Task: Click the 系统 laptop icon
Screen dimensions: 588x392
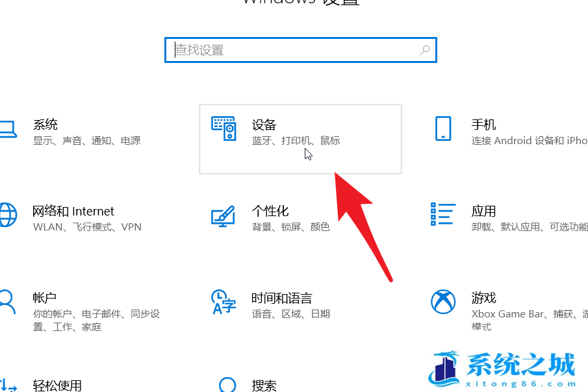Action: pyautogui.click(x=6, y=129)
